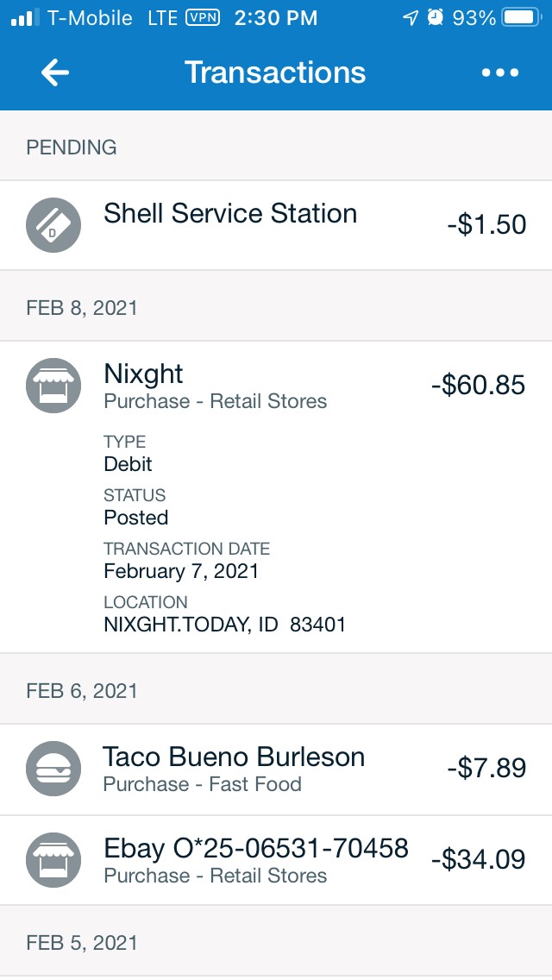Tap the -$34.09 Ebay amount
Screen dimensions: 552x980
click(478, 859)
